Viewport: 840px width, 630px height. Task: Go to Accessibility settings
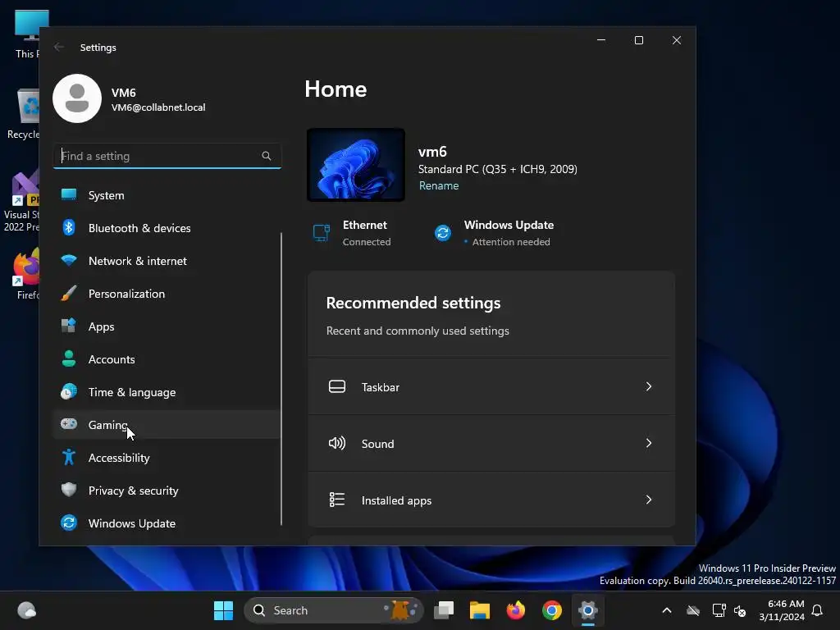(x=166, y=458)
